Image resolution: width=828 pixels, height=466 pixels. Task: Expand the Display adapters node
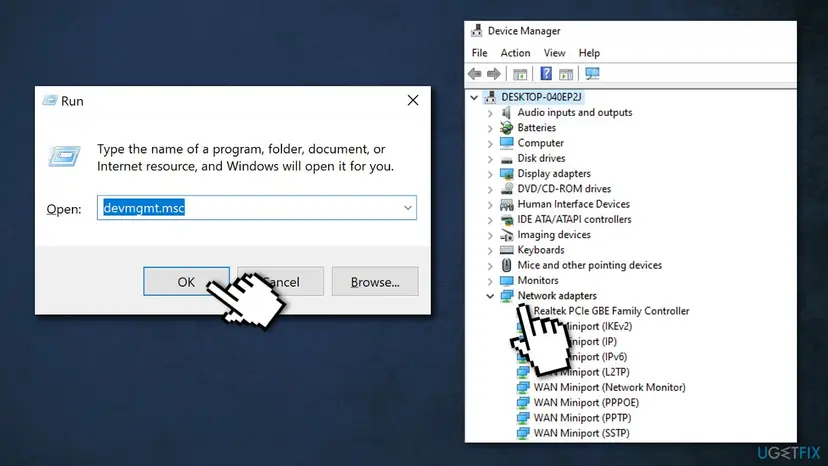click(490, 174)
